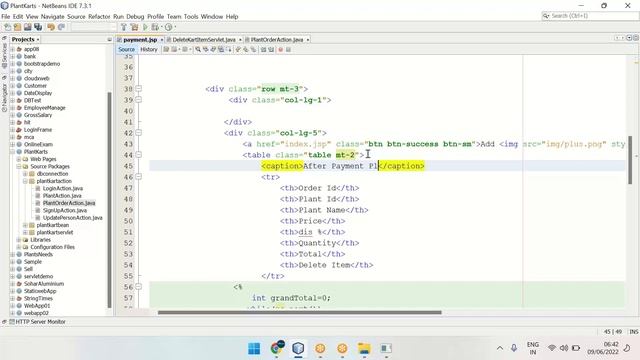The image size is (640, 360).
Task: Click the Undo toolbar icon
Action: [x=51, y=27]
